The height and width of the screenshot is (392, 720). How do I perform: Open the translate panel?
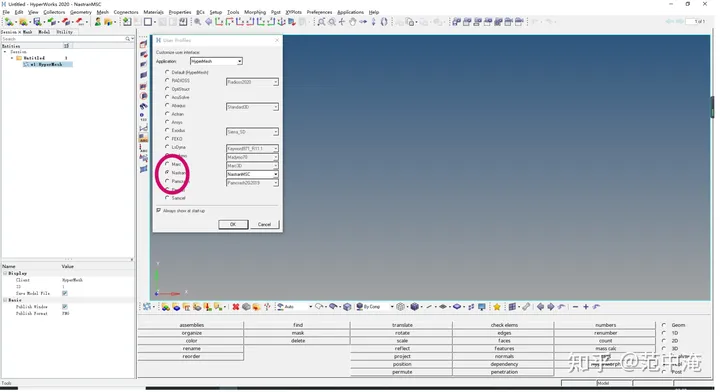tap(402, 325)
